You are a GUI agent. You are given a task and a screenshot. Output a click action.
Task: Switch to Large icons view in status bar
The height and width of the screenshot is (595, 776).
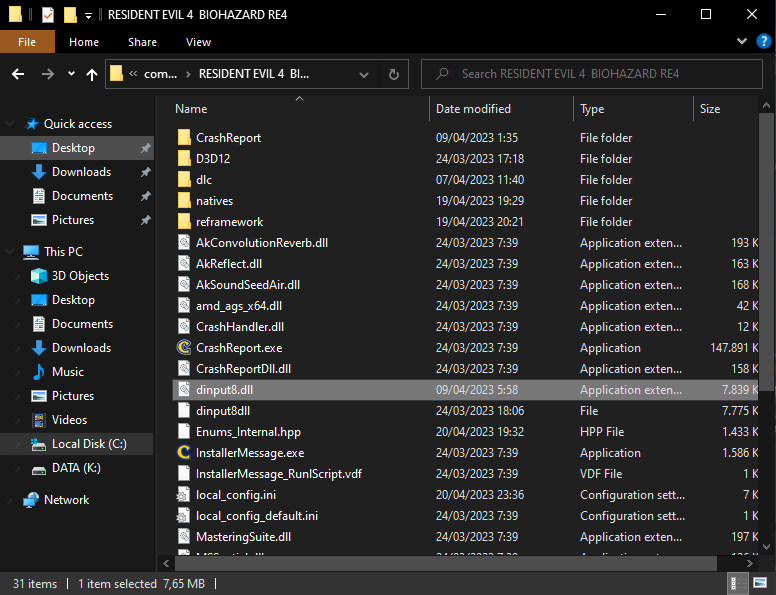(760, 584)
